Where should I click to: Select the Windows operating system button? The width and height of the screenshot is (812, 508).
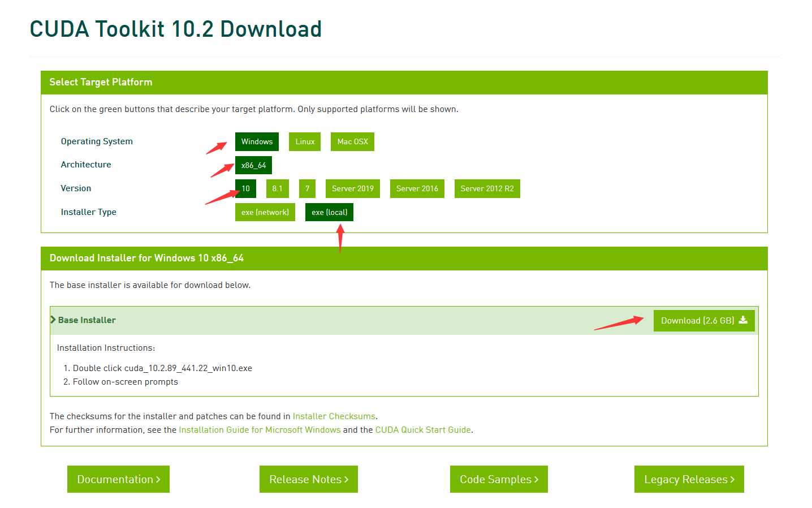pyautogui.click(x=257, y=141)
